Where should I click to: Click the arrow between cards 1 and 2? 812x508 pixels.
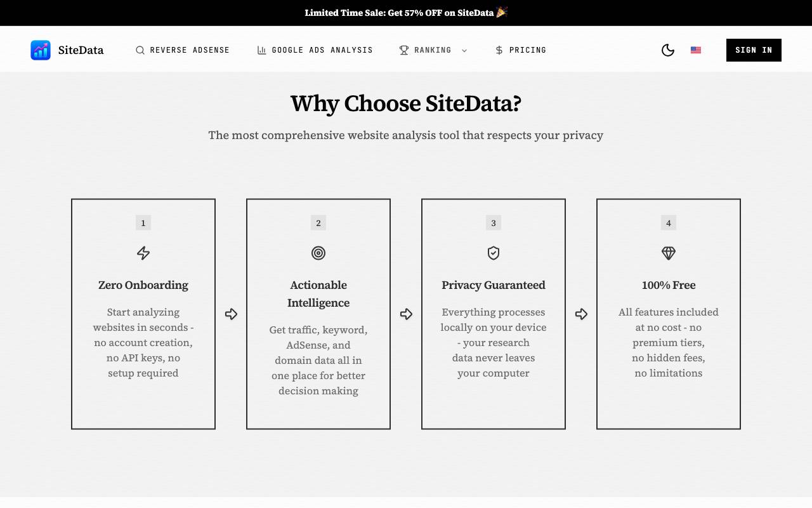(231, 314)
